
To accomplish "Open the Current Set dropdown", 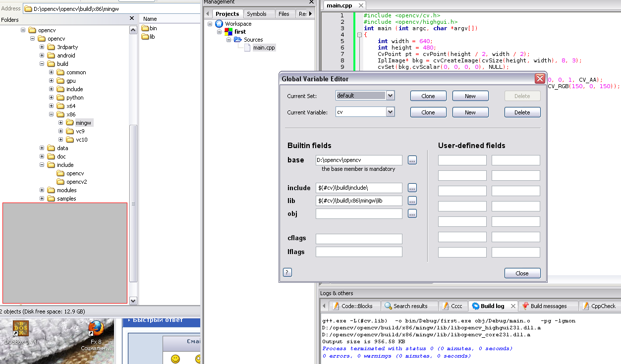I will point(390,96).
